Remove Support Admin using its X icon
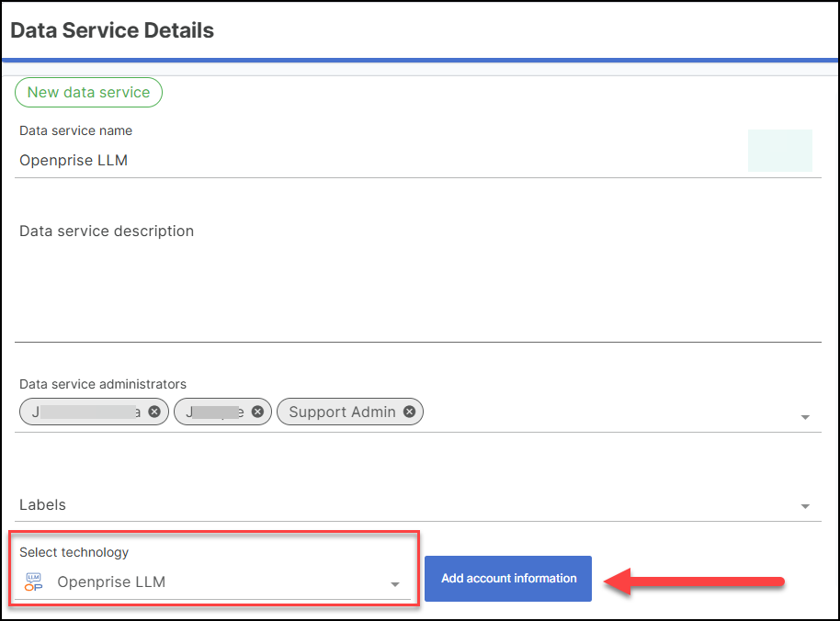This screenshot has height=621, width=840. pos(409,412)
